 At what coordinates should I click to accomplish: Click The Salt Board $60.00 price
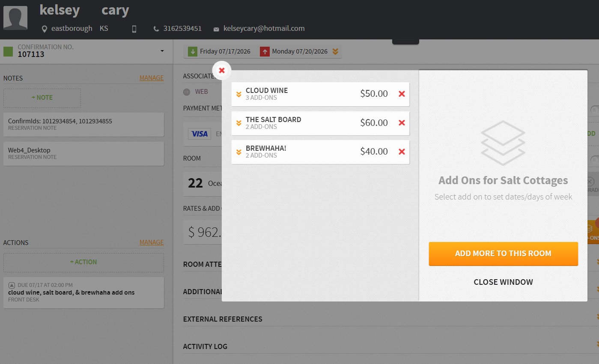374,123
